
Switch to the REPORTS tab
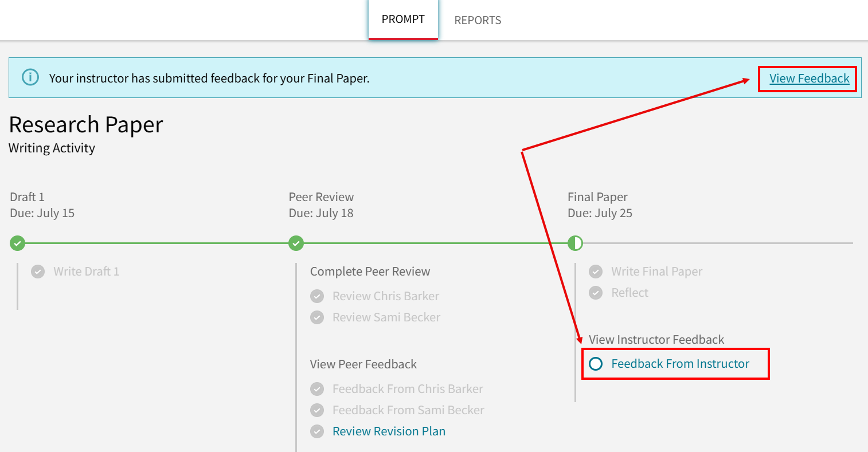coord(478,21)
